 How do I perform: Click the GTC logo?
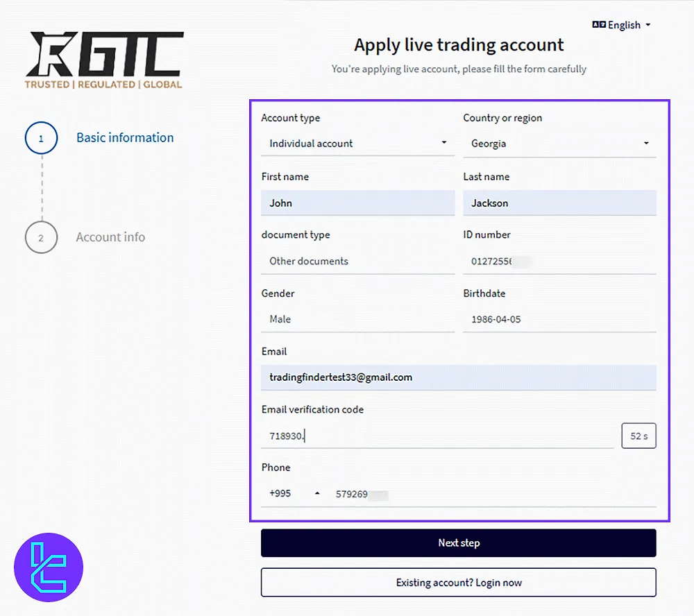click(104, 60)
